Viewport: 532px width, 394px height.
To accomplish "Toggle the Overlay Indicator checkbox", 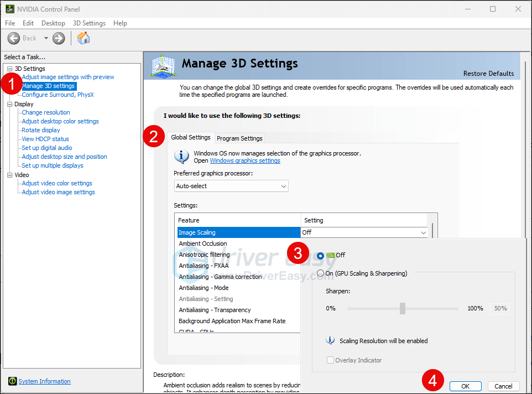I will tap(331, 360).
